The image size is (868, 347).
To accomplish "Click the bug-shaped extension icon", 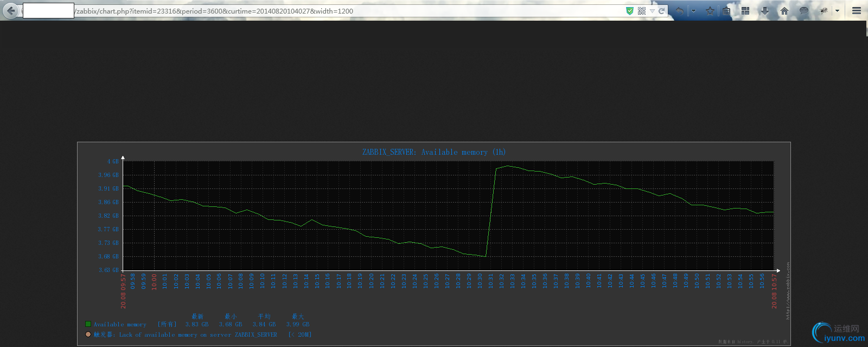I will coord(824,11).
